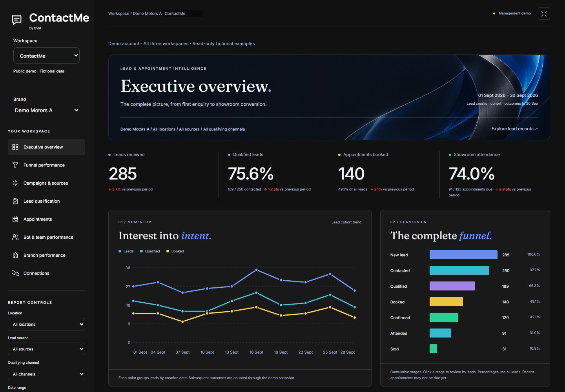Screen dimensions: 565x392
Task: Open the All locations dropdown
Action: tap(46, 324)
